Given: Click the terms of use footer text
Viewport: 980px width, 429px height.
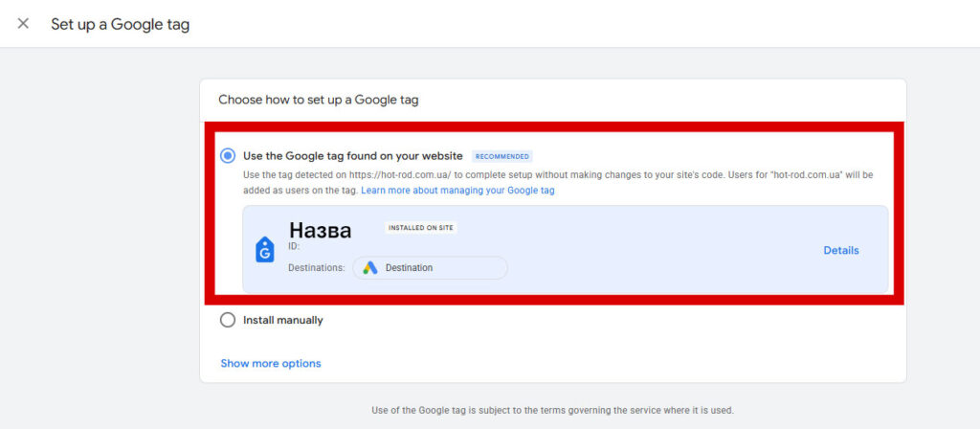Looking at the screenshot, I should [x=552, y=411].
